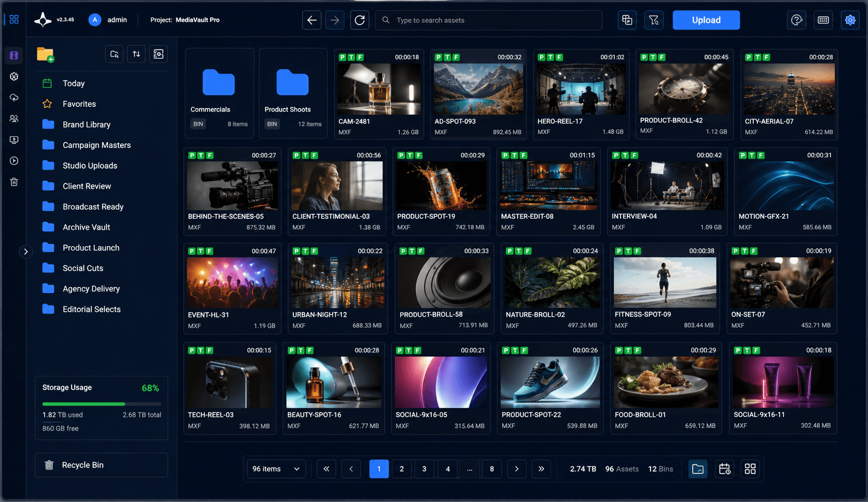Open the dashboard grid icon in top-left corner
The height and width of the screenshot is (502, 868).
(x=14, y=19)
